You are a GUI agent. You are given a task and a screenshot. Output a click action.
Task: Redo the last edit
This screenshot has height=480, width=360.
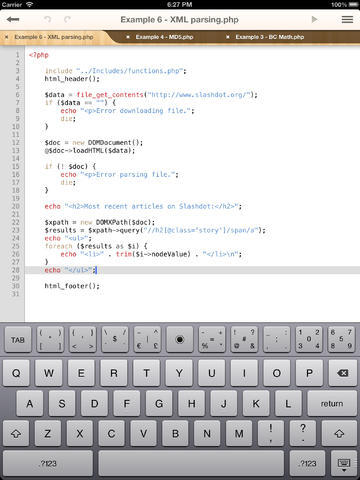(67, 19)
